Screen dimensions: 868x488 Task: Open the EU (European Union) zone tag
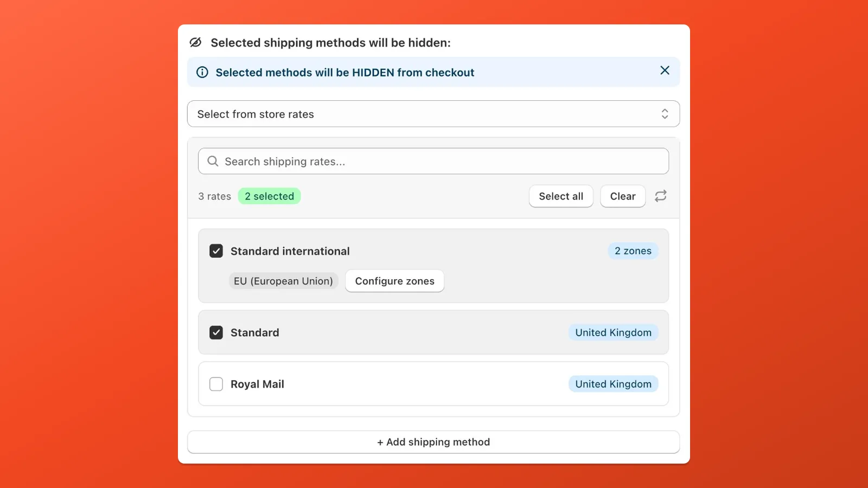[x=283, y=281]
